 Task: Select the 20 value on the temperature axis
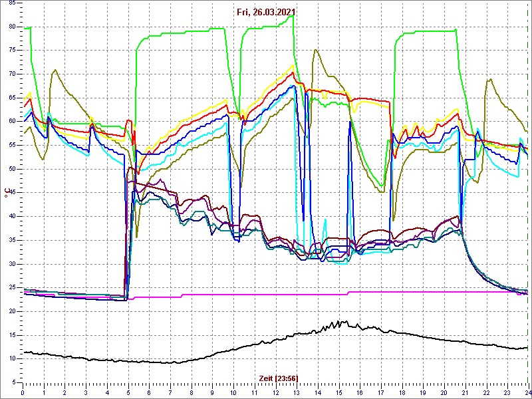coord(11,311)
